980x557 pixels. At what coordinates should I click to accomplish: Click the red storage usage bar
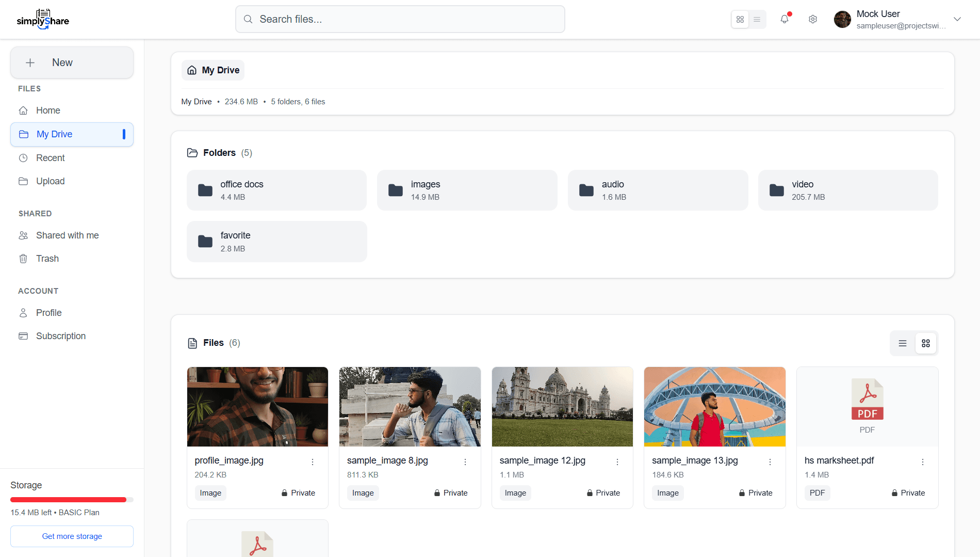(x=68, y=500)
